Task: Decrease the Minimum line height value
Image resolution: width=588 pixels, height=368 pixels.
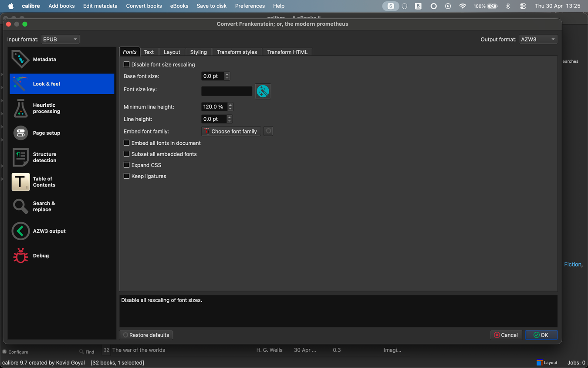Action: point(230,109)
